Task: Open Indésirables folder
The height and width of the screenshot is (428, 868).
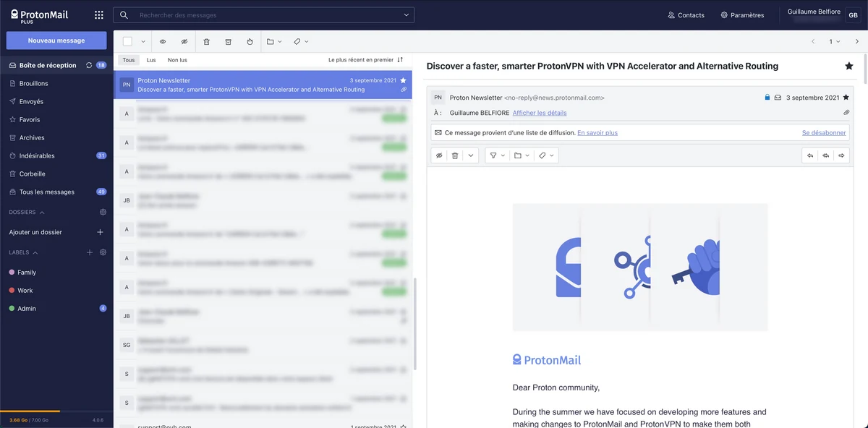Action: click(x=56, y=155)
